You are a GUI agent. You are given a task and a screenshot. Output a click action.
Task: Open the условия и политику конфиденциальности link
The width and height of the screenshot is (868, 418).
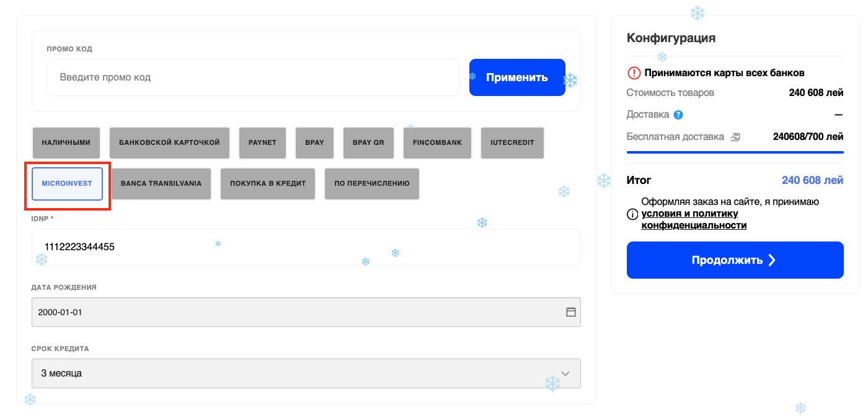[693, 220]
